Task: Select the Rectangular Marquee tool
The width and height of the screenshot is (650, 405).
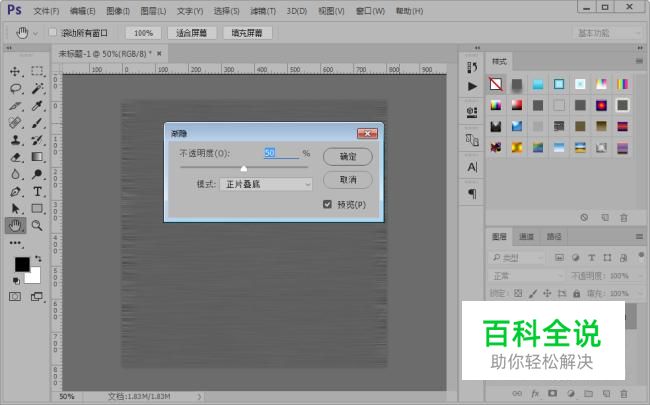Action: point(37,71)
